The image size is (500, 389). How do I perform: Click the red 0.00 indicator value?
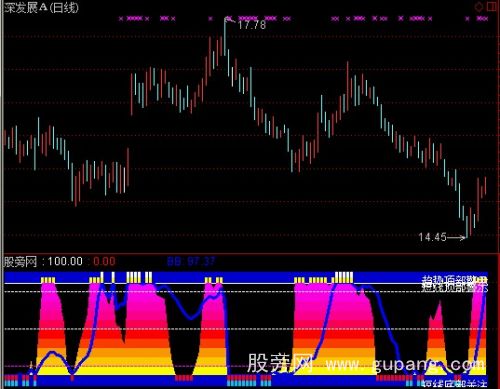pos(104,261)
